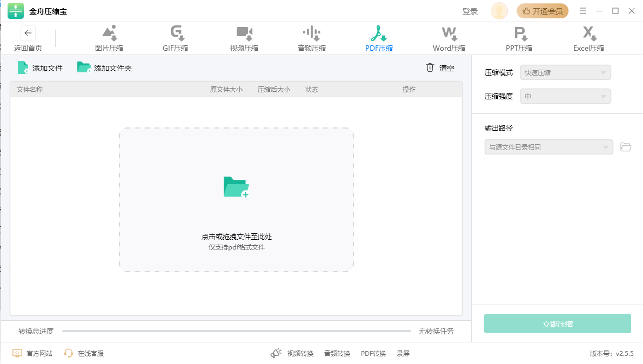The width and height of the screenshot is (643, 364).
Task: Click the dashed file drop area
Action: pyautogui.click(x=236, y=200)
